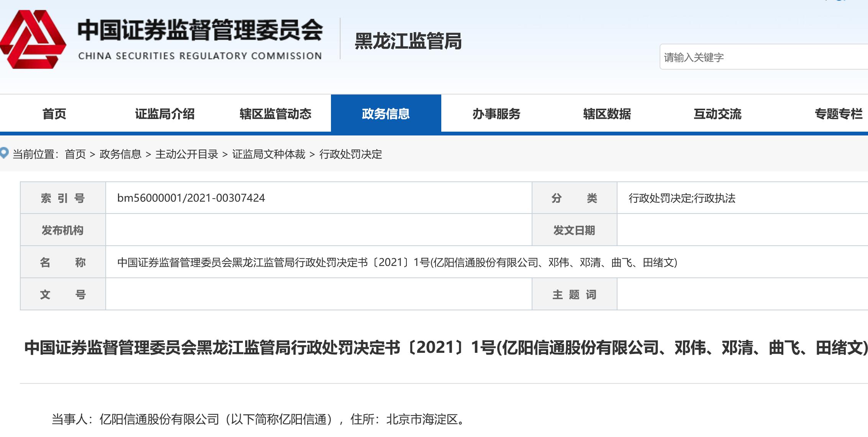This screenshot has width=868, height=437.
Task: Click the 政务信息 breadcrumb link
Action: point(120,154)
